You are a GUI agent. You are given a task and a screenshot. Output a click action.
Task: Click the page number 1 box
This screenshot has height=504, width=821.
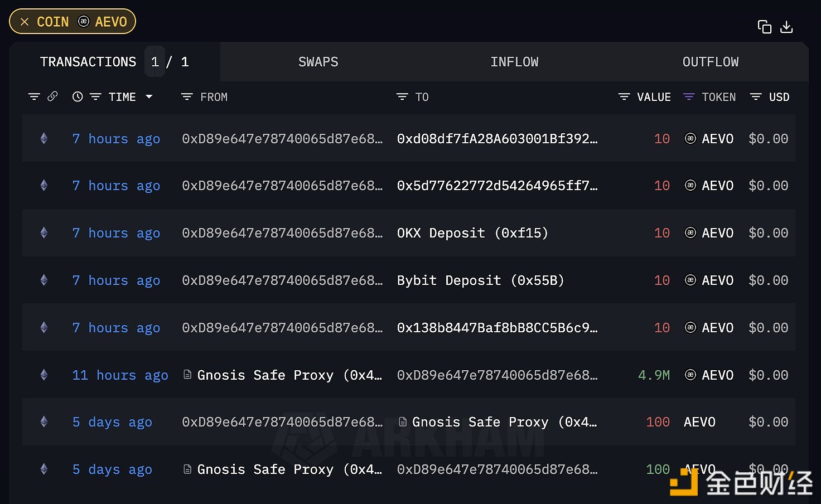tap(155, 62)
